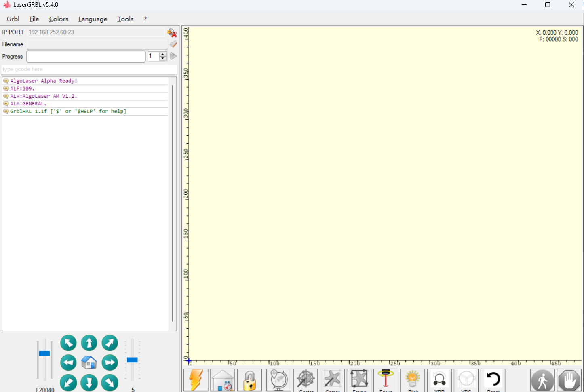Click the YRR rotary button
Image resolution: width=584 pixels, height=392 pixels.
(x=439, y=380)
